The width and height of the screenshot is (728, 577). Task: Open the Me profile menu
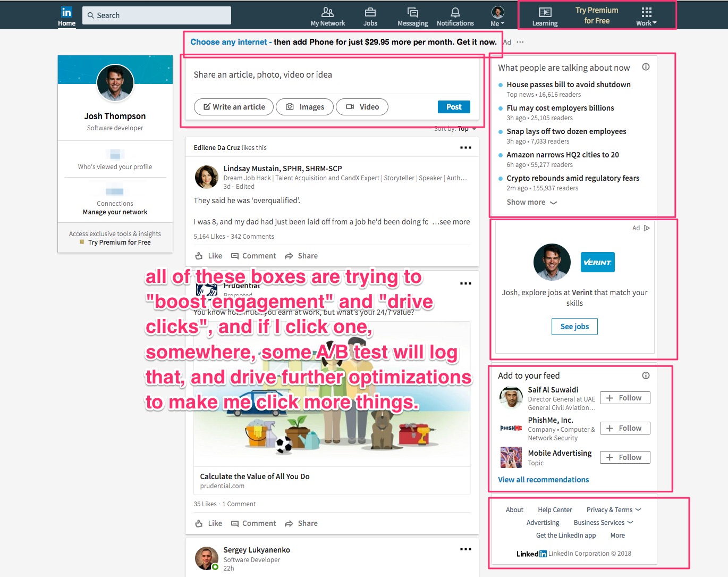pyautogui.click(x=498, y=16)
